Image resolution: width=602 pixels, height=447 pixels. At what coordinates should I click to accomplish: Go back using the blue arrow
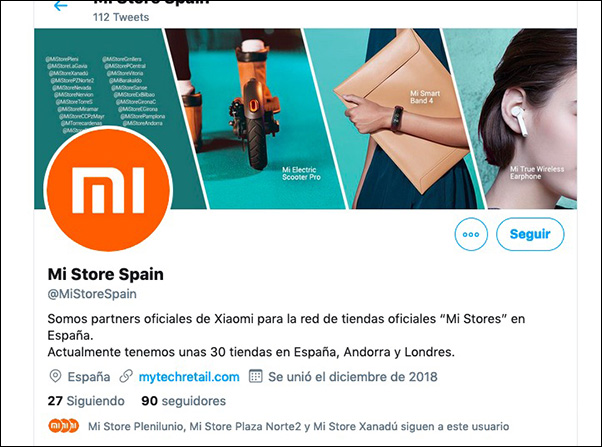click(x=61, y=5)
